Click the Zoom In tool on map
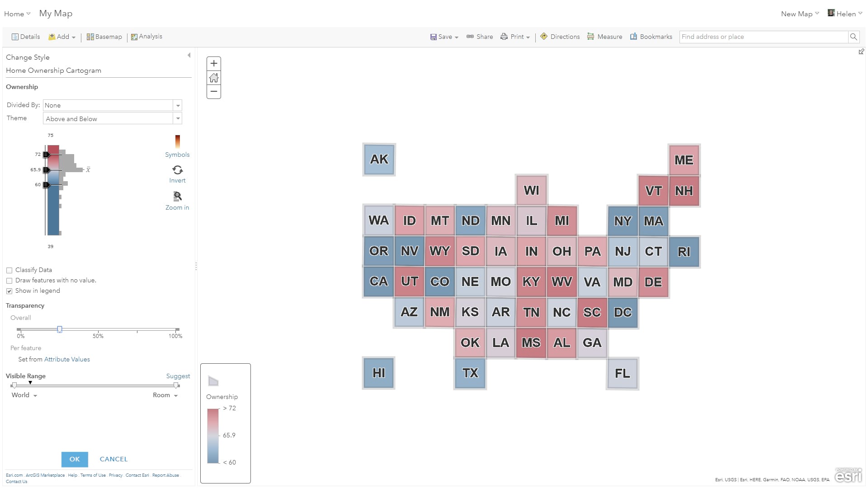 pyautogui.click(x=213, y=62)
